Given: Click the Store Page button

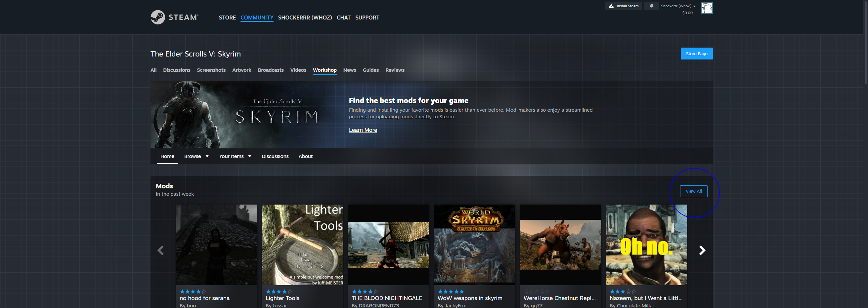Looking at the screenshot, I should pos(697,54).
